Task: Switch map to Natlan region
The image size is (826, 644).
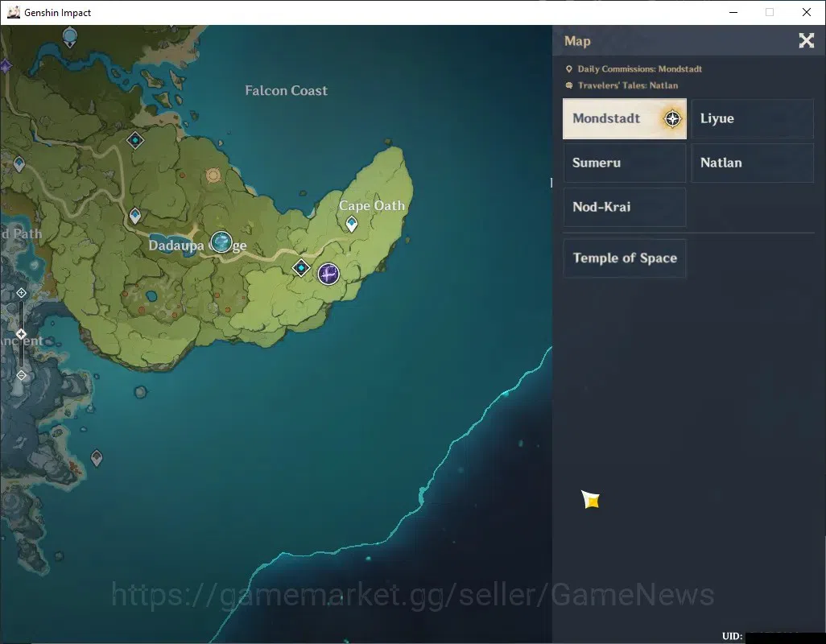Action: coord(752,163)
